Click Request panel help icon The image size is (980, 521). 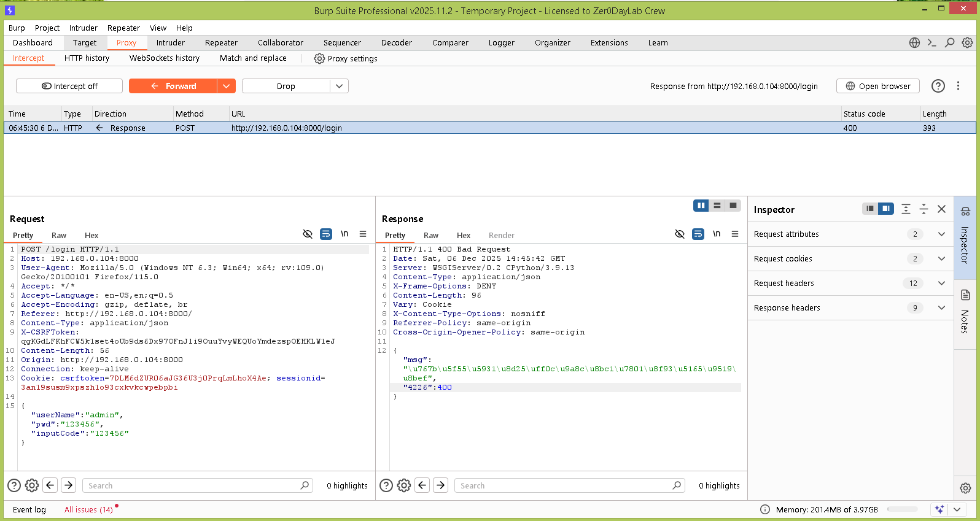tap(14, 485)
